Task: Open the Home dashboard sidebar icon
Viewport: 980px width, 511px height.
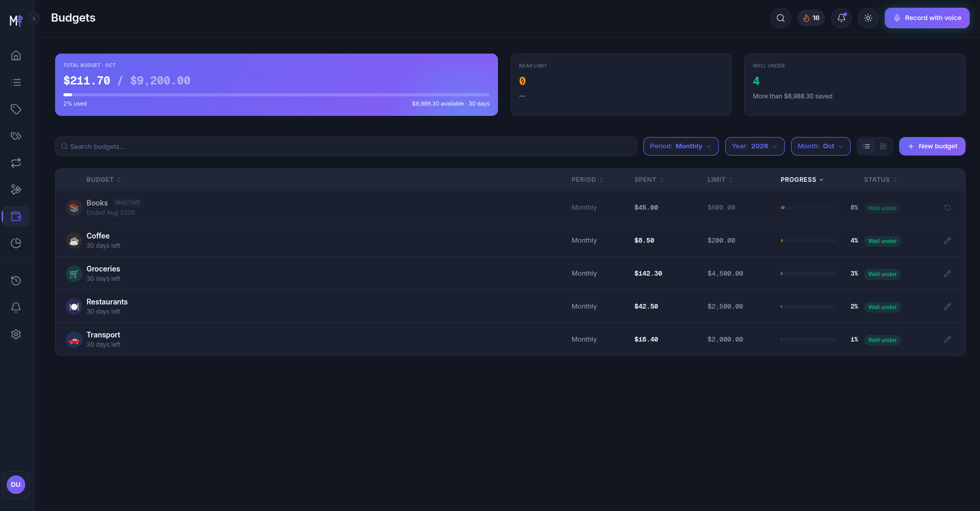Action: (x=16, y=56)
